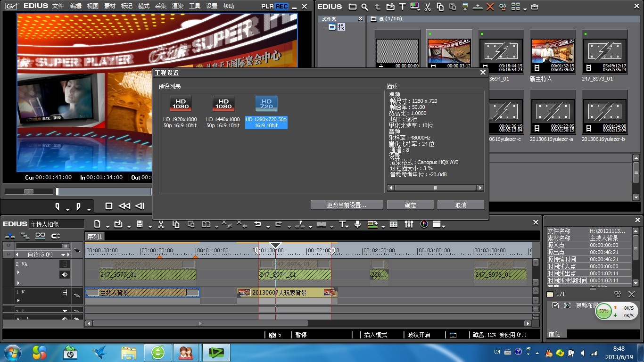The image size is (644, 362).
Task: Click the timeline Save project icon
Action: coord(139,224)
